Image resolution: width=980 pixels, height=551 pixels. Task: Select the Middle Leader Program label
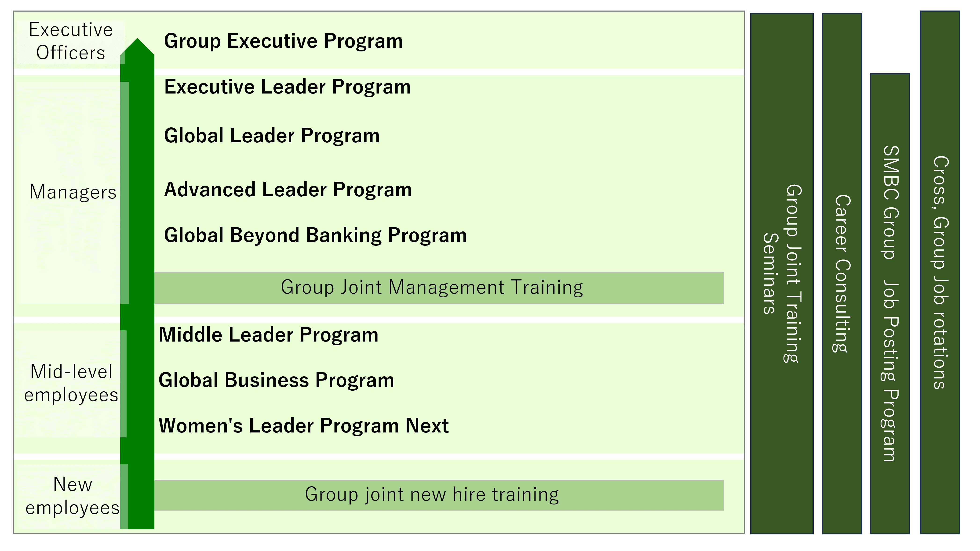tap(269, 335)
